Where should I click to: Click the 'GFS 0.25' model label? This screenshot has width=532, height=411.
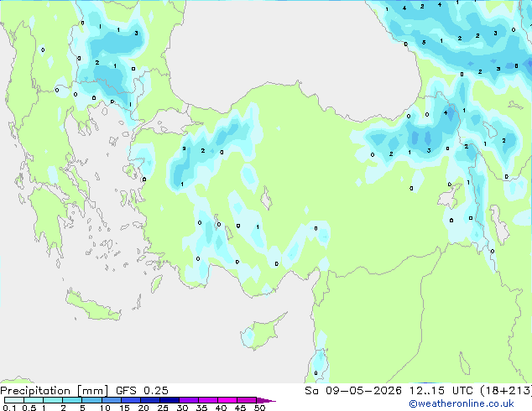[x=142, y=391]
